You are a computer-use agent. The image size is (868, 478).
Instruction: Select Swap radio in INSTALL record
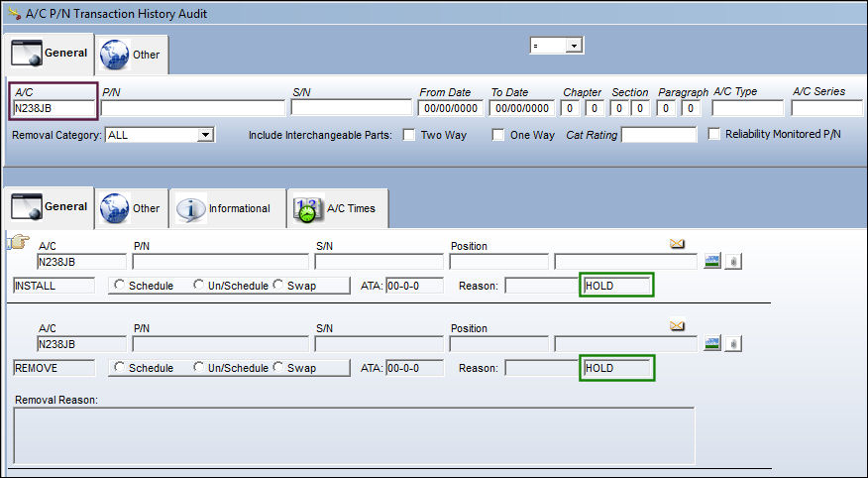click(277, 285)
